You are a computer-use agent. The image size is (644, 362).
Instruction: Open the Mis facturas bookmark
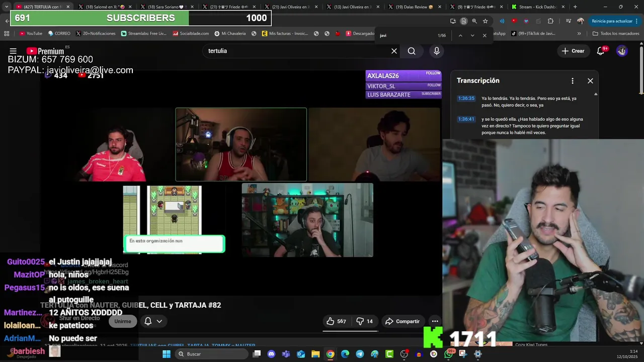[285, 34]
